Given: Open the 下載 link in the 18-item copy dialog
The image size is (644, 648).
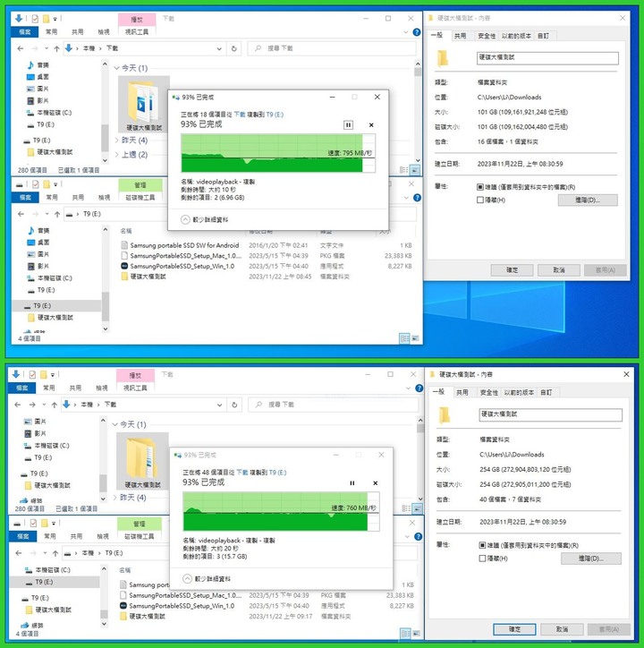Looking at the screenshot, I should [240, 115].
